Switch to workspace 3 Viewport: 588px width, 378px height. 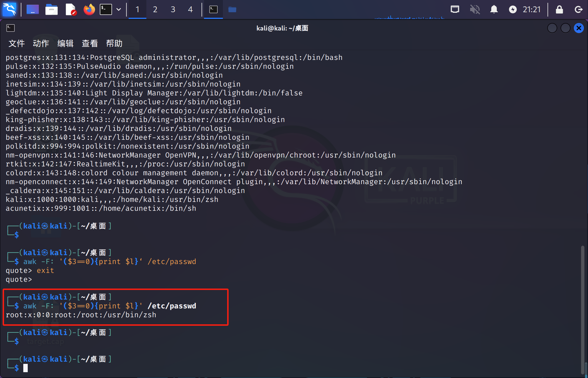tap(173, 9)
